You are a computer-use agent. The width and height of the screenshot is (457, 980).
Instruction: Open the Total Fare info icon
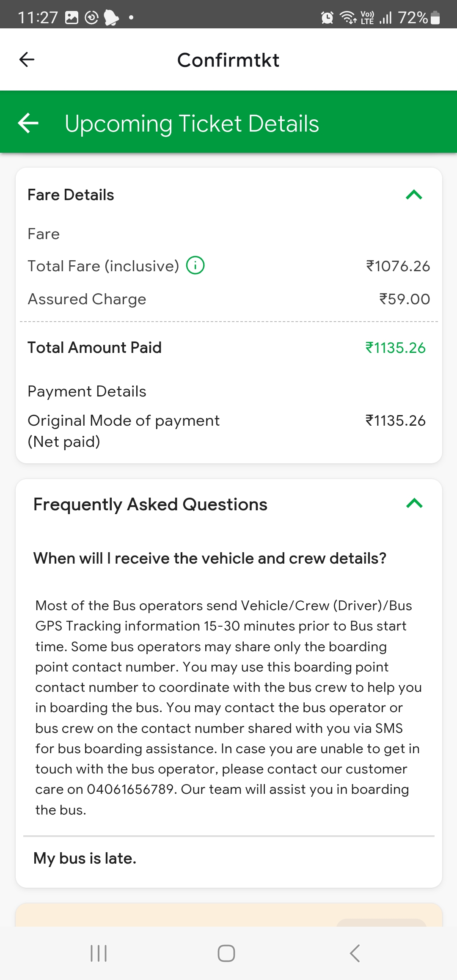[195, 266]
